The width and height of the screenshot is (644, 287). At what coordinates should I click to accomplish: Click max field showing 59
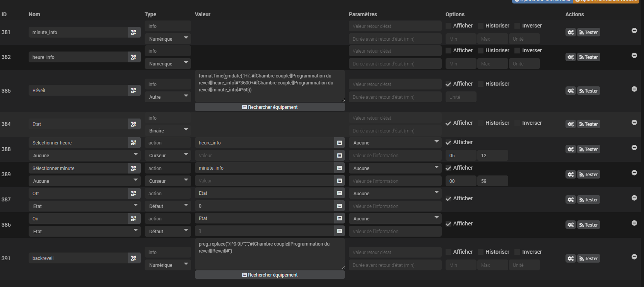492,181
